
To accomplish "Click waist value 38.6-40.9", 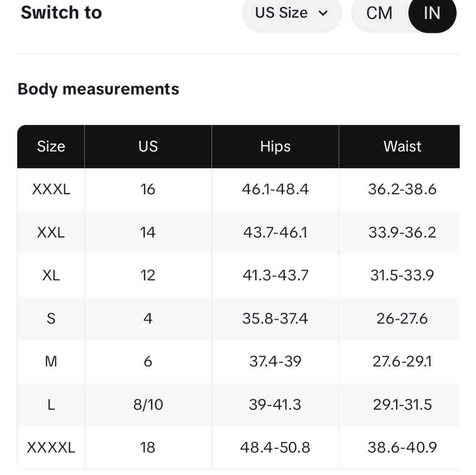I will pos(402,448).
